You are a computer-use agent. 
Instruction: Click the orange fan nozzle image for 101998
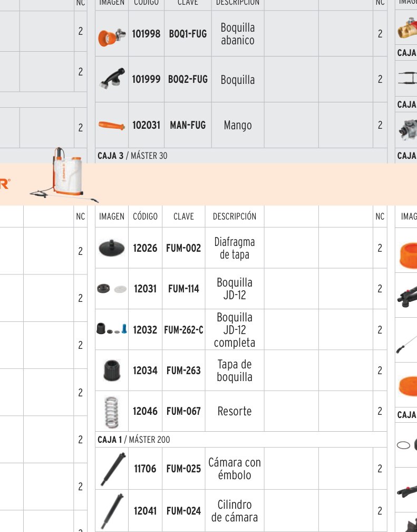pos(112,36)
